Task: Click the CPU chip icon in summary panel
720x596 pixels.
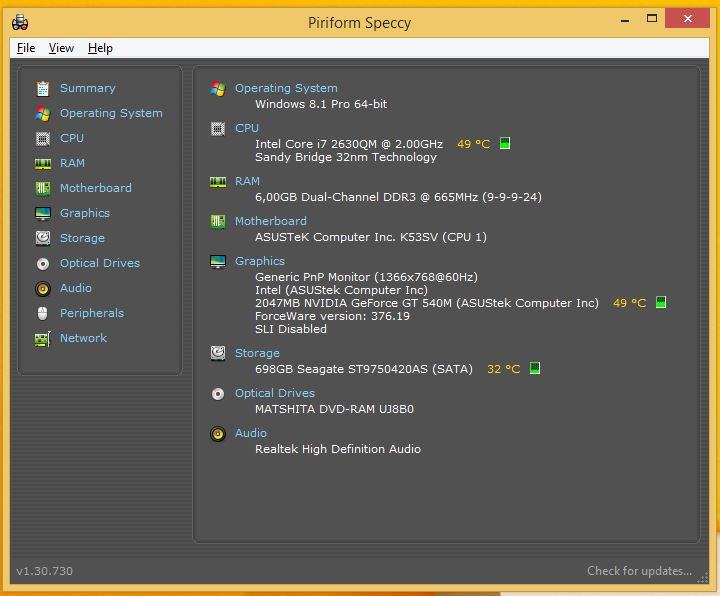Action: [218, 129]
